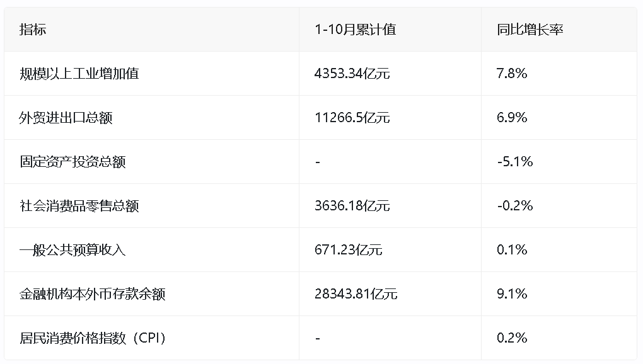
Task: Click the 同比增长率 column header
Action: [530, 30]
